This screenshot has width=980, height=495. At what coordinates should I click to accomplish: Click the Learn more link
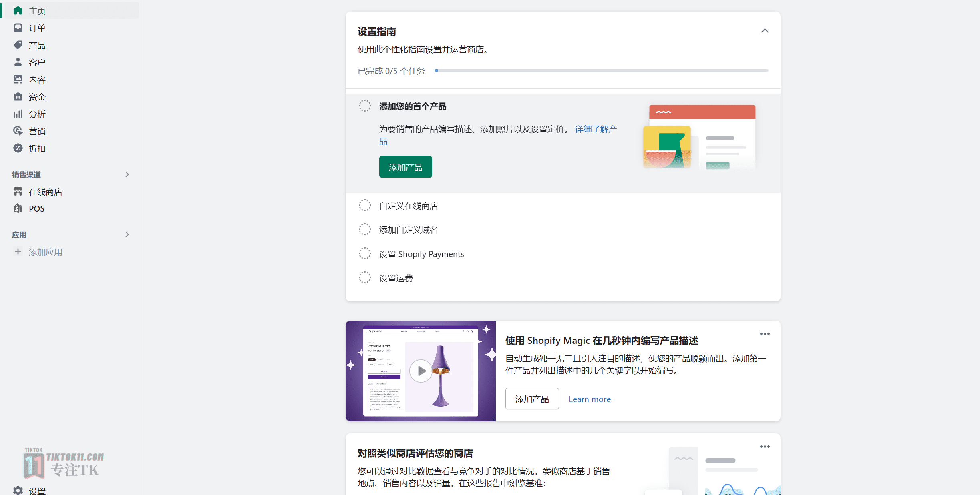(x=590, y=399)
